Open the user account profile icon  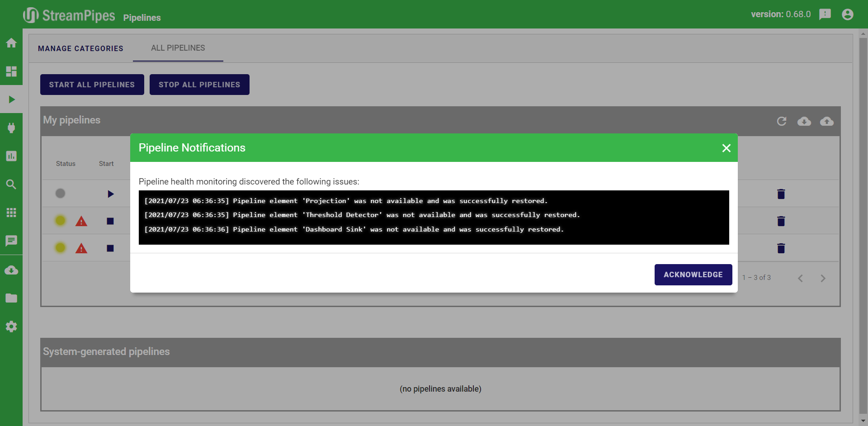tap(848, 14)
